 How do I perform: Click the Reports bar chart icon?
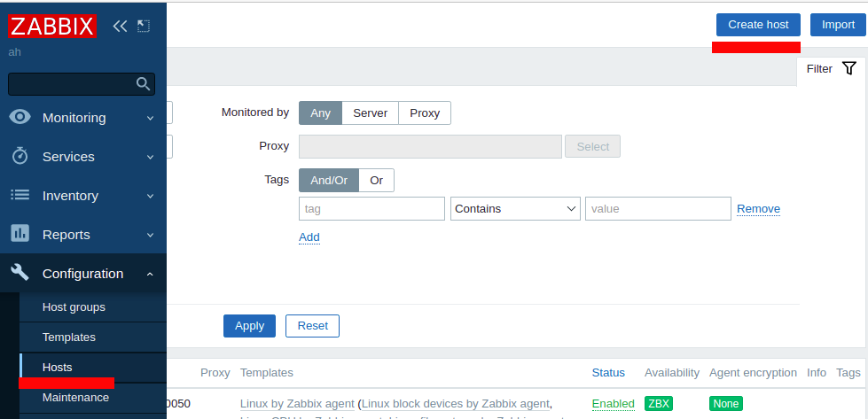coord(20,234)
